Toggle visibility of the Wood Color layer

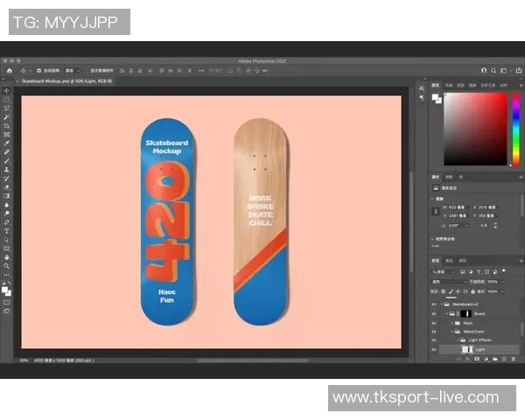coord(434,332)
